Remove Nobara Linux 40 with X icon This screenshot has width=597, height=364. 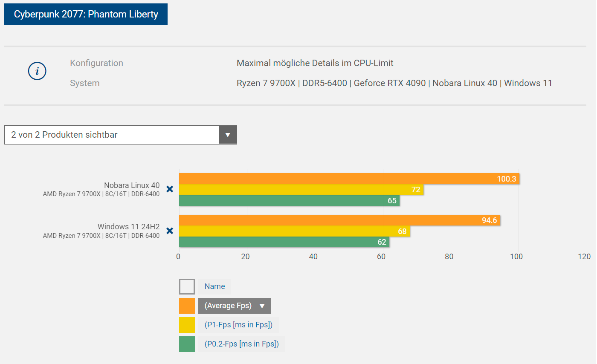click(x=170, y=189)
